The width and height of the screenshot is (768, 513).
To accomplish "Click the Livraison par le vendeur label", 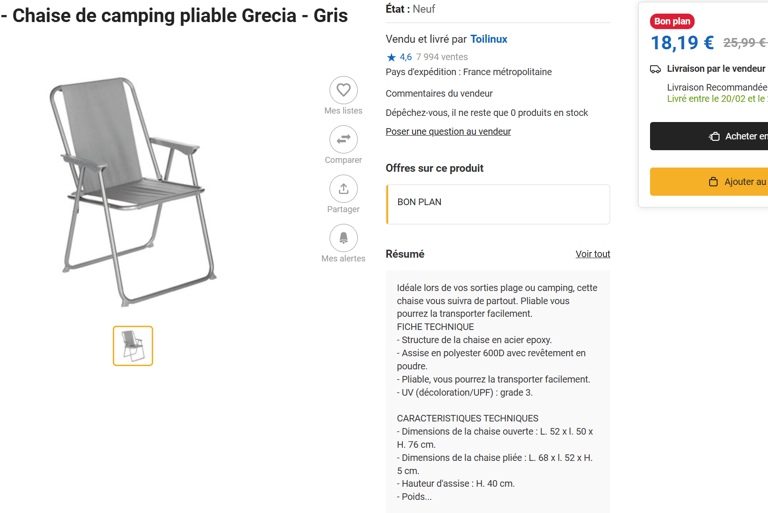I will [x=716, y=69].
